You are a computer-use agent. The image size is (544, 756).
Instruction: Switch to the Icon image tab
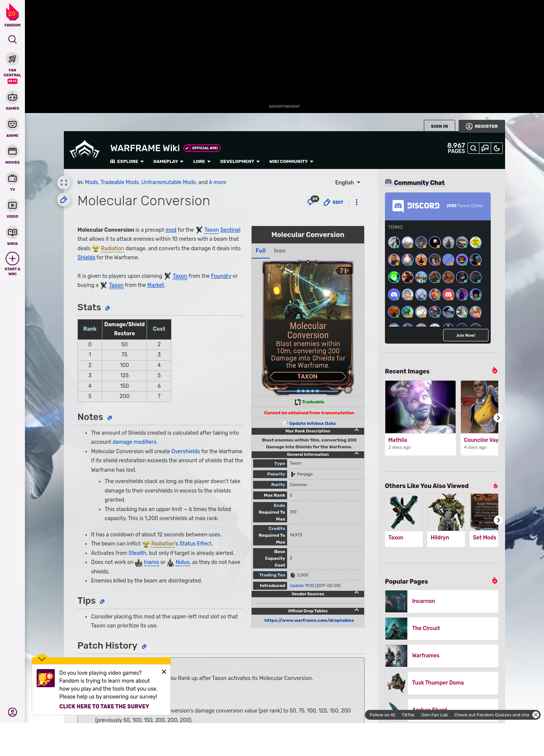280,251
